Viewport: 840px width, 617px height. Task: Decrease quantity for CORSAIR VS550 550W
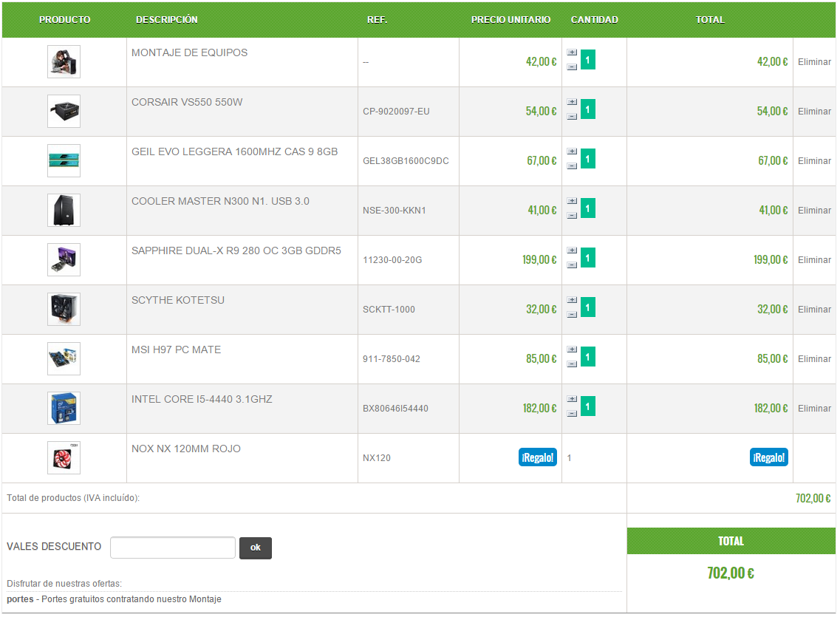coord(572,116)
